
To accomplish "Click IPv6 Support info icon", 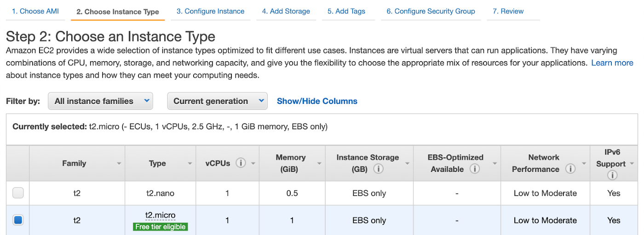I will (612, 175).
